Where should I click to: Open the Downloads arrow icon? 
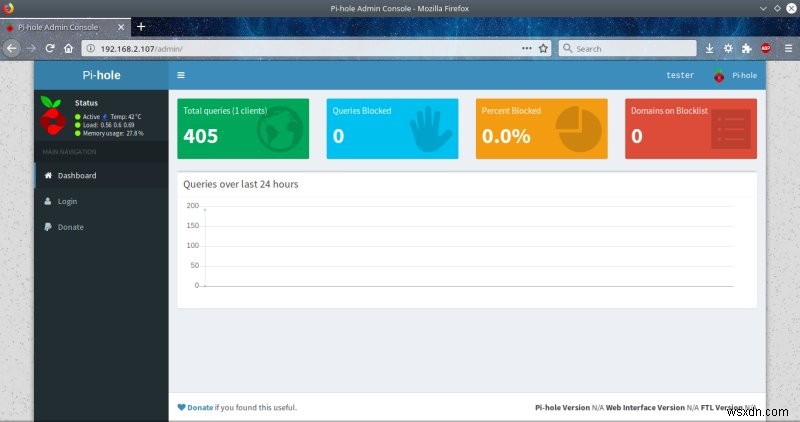pyautogui.click(x=709, y=48)
